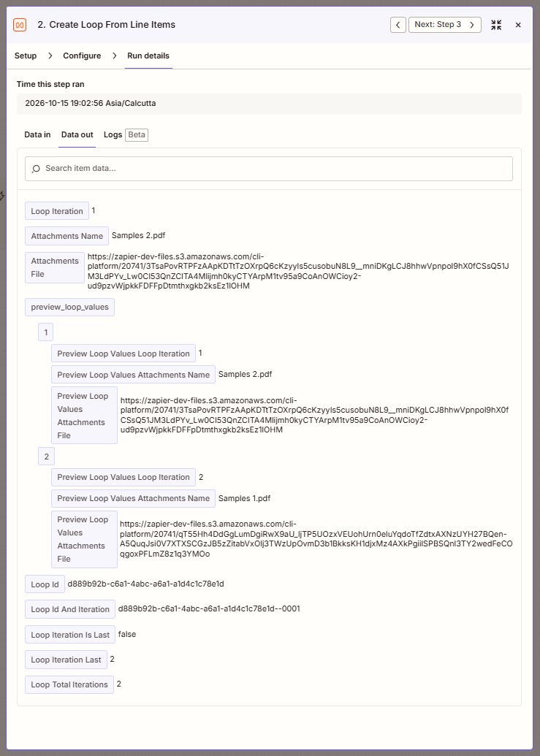Select the Loop Iteration Is Last label
540x756 pixels.
pos(70,635)
